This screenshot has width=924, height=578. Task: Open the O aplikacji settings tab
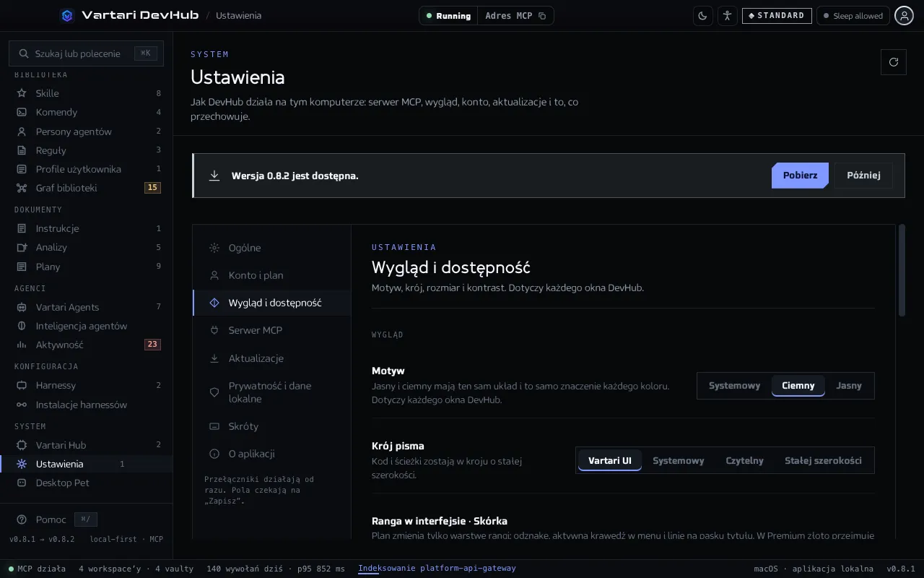tap(272, 454)
